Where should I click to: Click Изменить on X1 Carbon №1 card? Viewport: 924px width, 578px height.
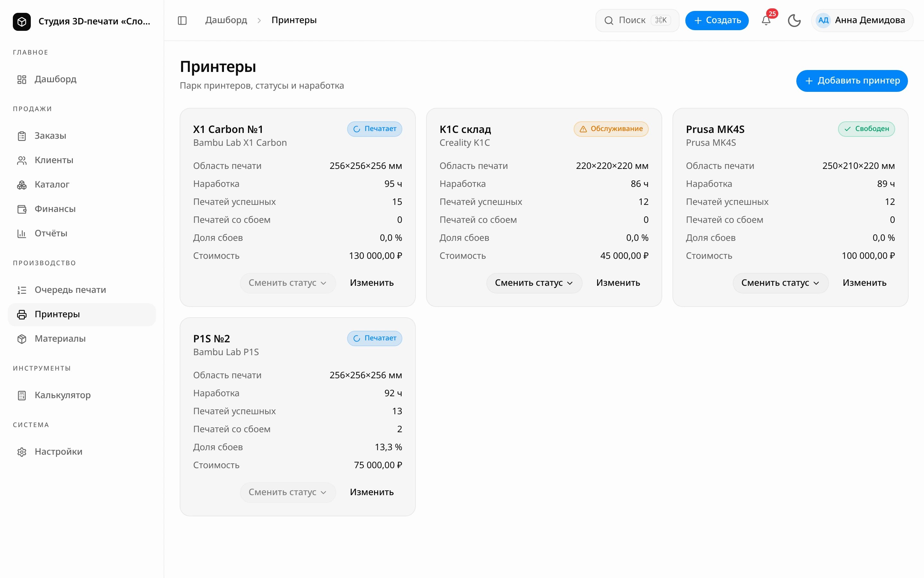(x=372, y=283)
